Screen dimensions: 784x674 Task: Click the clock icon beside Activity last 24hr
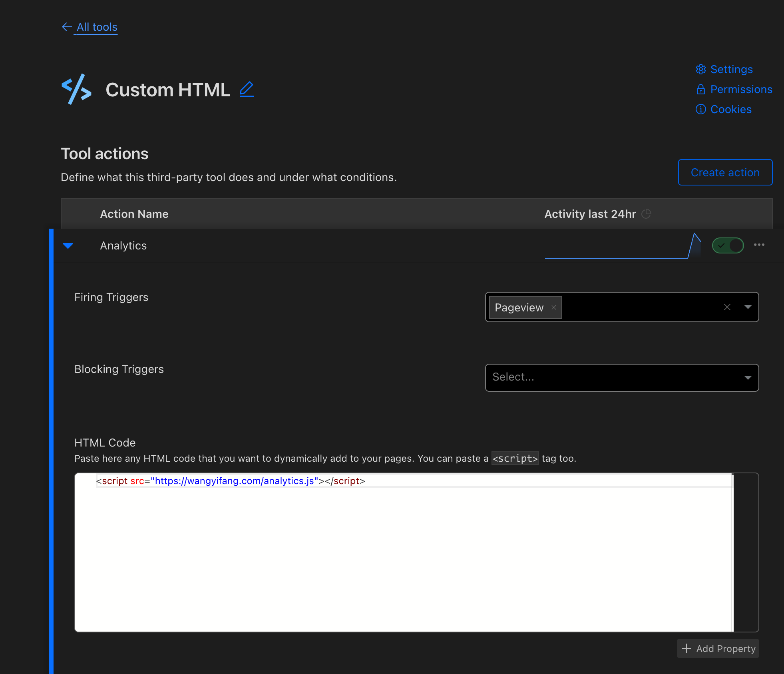click(647, 213)
